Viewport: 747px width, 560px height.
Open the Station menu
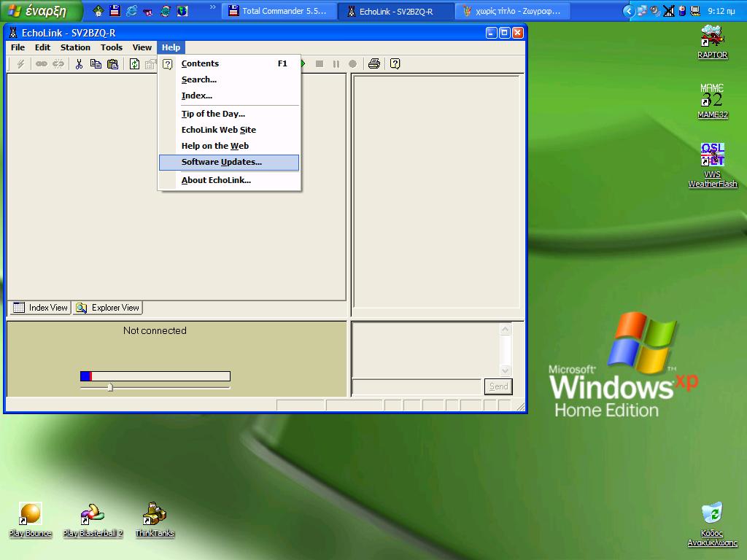(75, 47)
